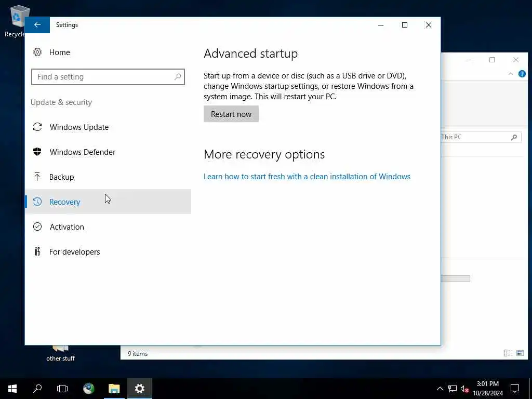This screenshot has width=532, height=399.
Task: Click the Windows Defender shield icon
Action: 37,152
